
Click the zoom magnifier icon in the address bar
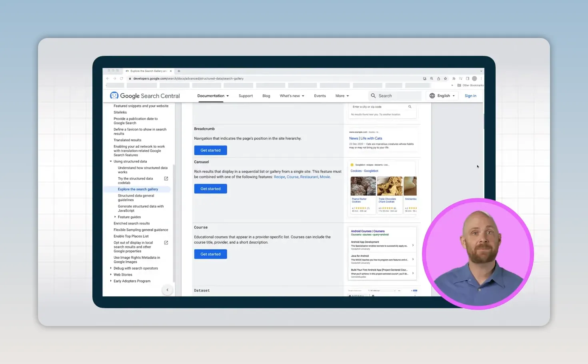(x=432, y=78)
